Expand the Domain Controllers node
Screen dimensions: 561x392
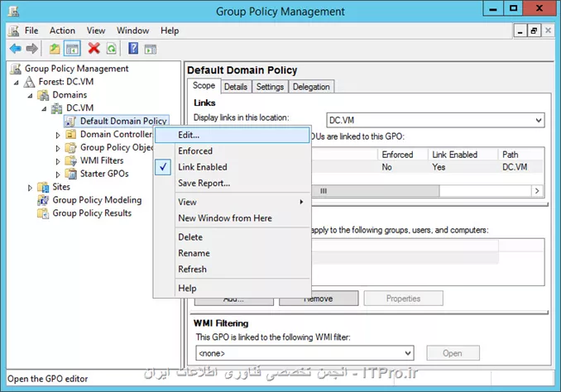point(58,135)
